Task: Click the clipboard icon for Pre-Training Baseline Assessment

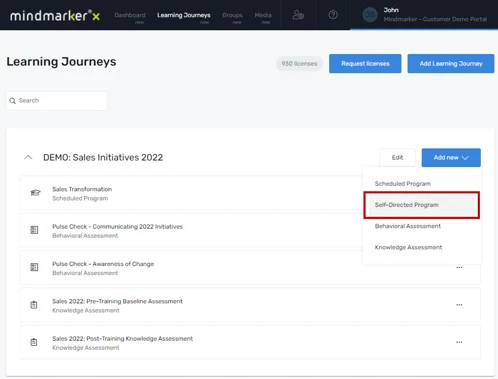Action: pos(34,305)
